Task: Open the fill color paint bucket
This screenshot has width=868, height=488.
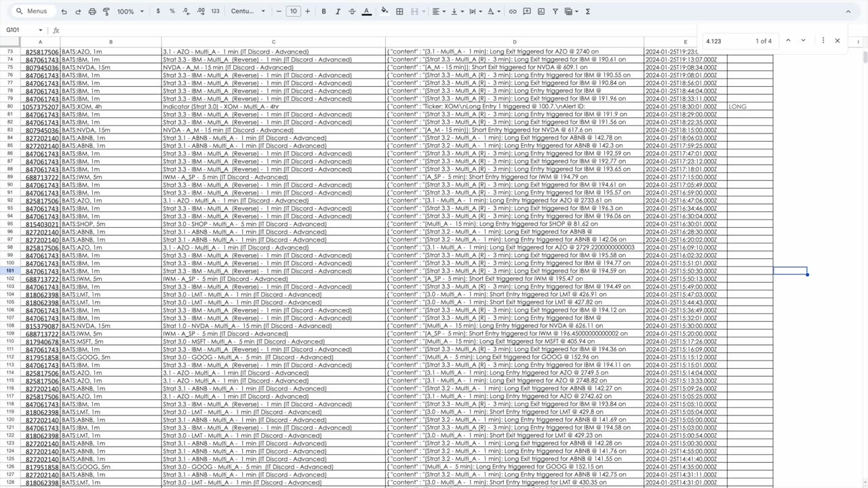Action: (384, 12)
